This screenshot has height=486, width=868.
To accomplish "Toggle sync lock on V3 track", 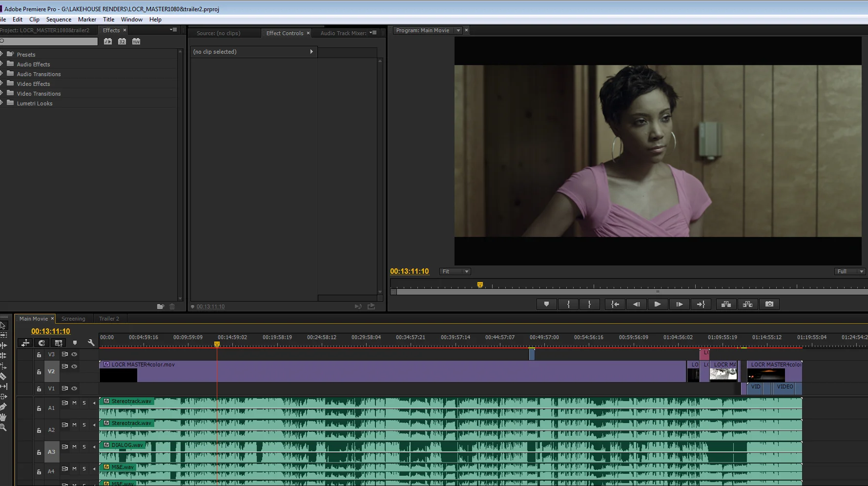I will pos(64,354).
